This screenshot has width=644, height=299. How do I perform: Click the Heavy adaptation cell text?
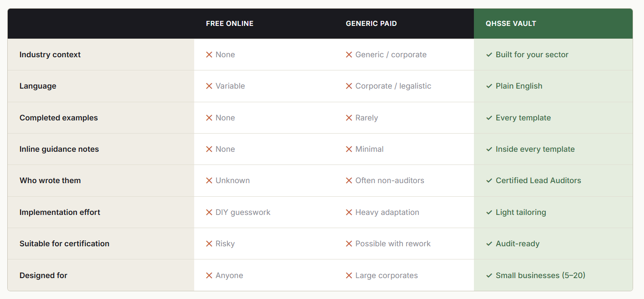387,212
